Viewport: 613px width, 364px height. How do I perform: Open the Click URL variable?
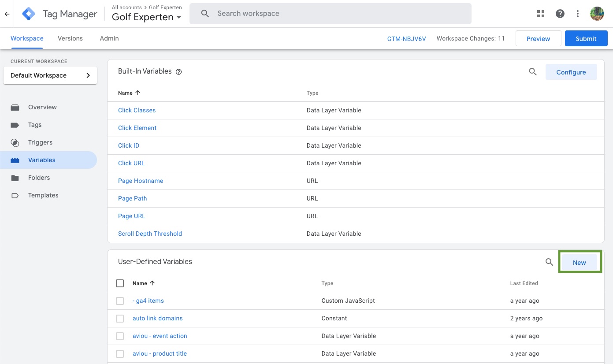tap(131, 163)
